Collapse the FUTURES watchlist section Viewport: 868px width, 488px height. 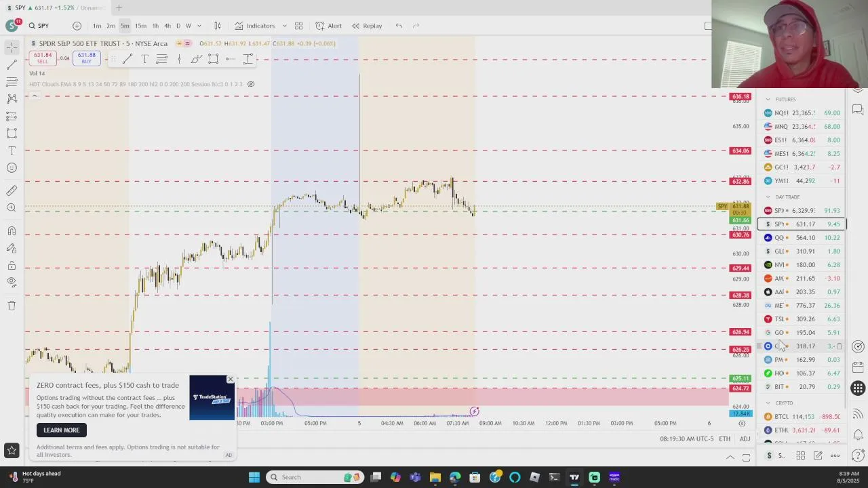tap(768, 100)
